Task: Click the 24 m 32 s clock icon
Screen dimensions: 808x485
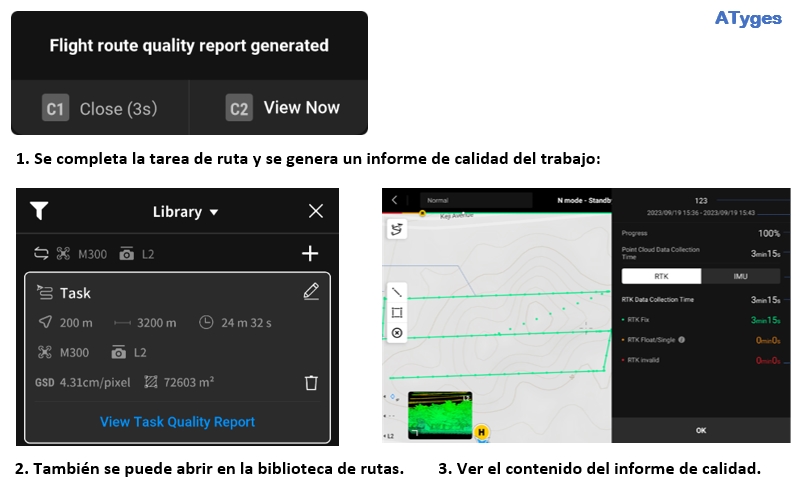Action: point(206,322)
